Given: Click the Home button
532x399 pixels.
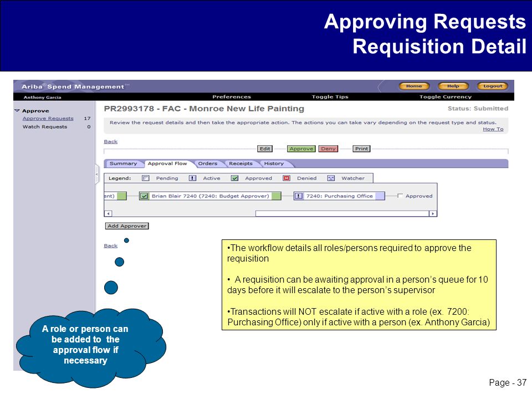Looking at the screenshot, I should point(414,86).
